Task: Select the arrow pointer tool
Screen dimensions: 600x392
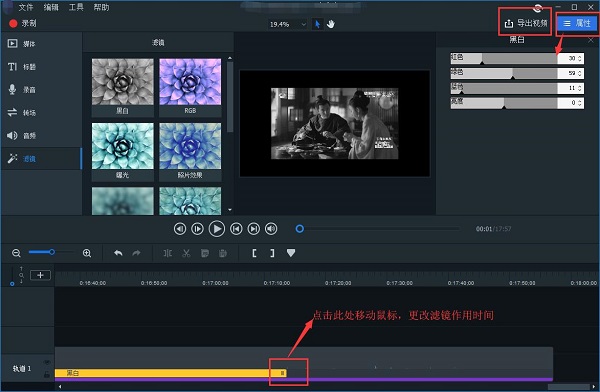Action: (x=317, y=24)
